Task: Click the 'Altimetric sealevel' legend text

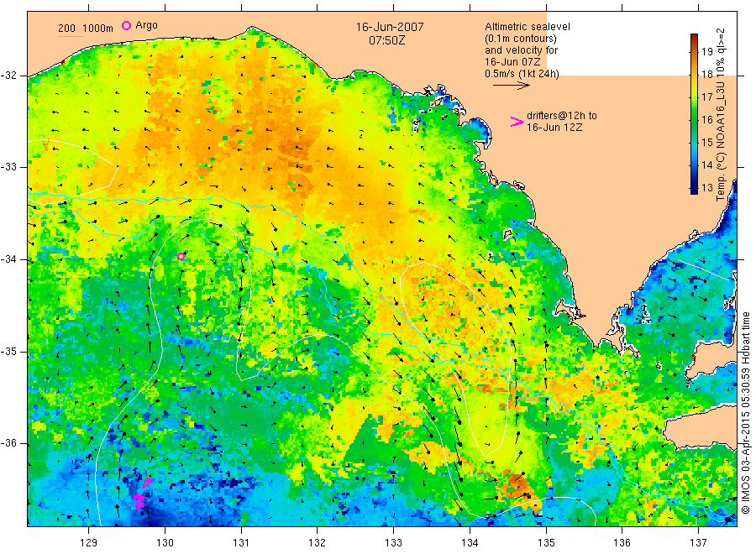Action: (x=528, y=27)
